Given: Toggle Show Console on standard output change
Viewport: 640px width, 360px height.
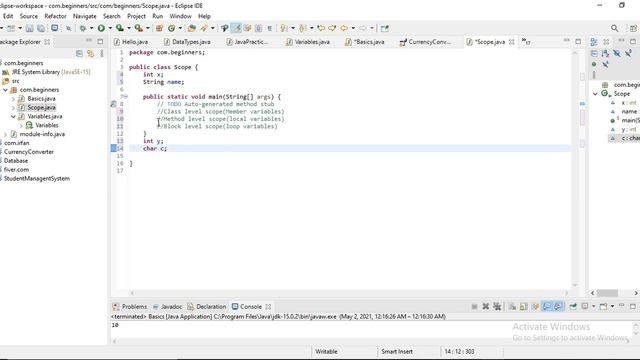Looking at the screenshot, I should coord(547,306).
